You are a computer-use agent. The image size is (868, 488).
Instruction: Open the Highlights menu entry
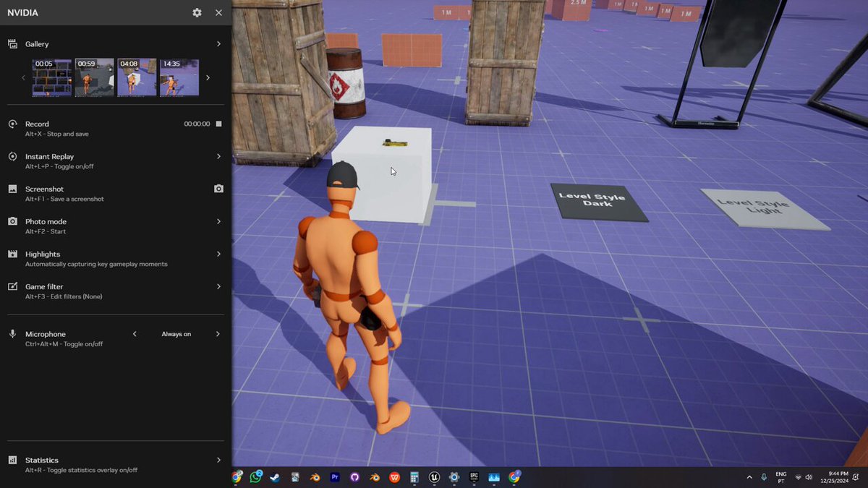click(116, 258)
